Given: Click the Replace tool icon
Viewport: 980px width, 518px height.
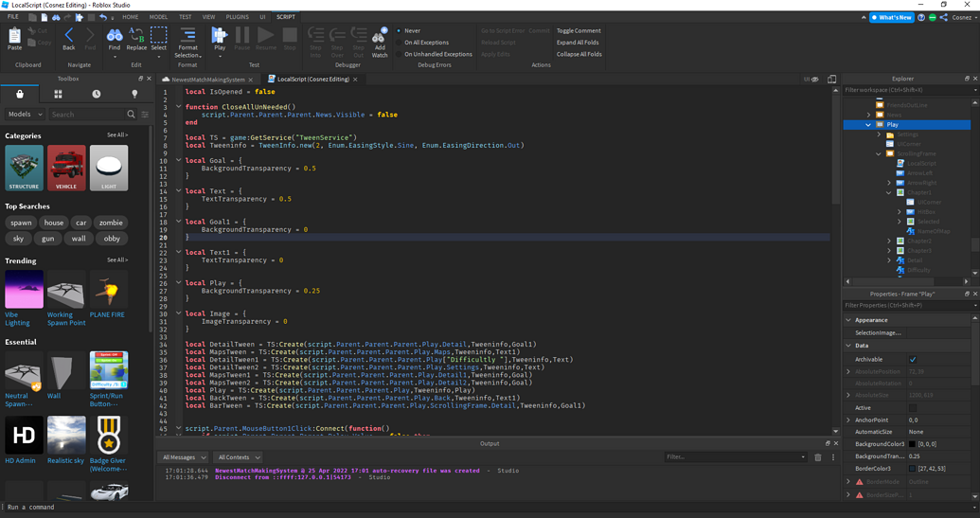Looking at the screenshot, I should pos(136,36).
